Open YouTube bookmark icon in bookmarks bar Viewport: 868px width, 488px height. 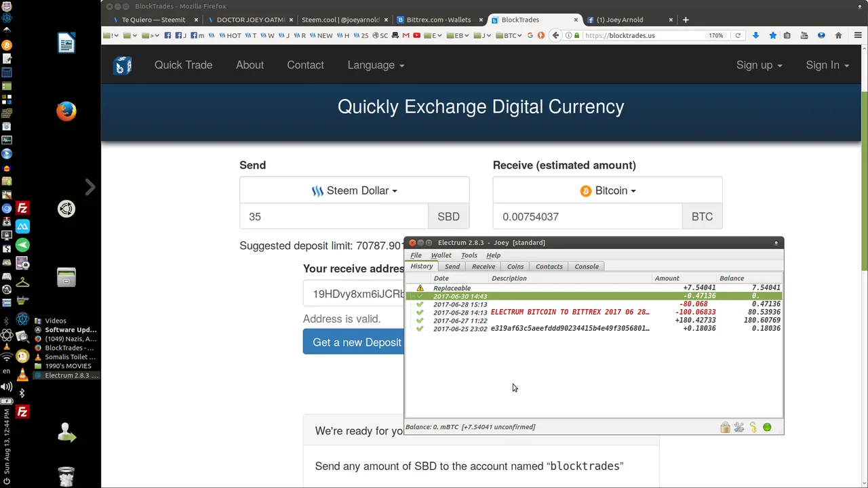[x=416, y=35]
